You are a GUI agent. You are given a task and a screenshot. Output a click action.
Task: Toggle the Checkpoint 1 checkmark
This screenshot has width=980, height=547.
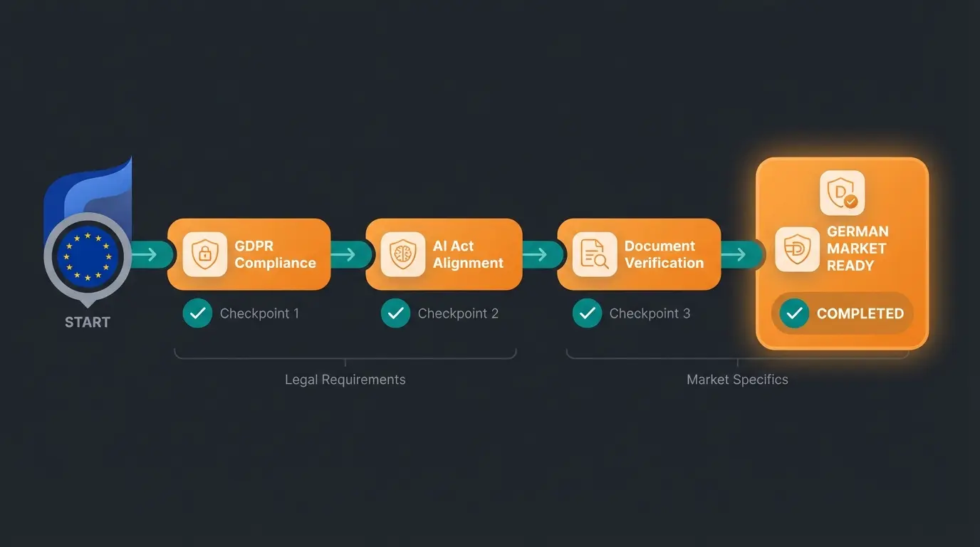tap(197, 313)
